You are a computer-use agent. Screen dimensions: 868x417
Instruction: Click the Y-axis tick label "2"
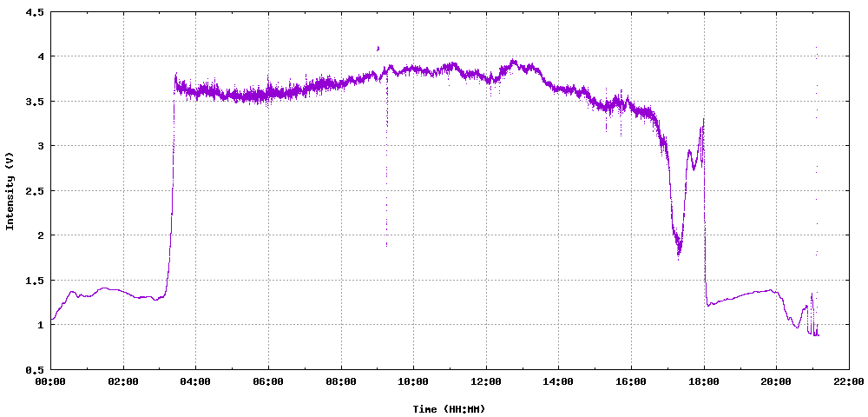(41, 235)
